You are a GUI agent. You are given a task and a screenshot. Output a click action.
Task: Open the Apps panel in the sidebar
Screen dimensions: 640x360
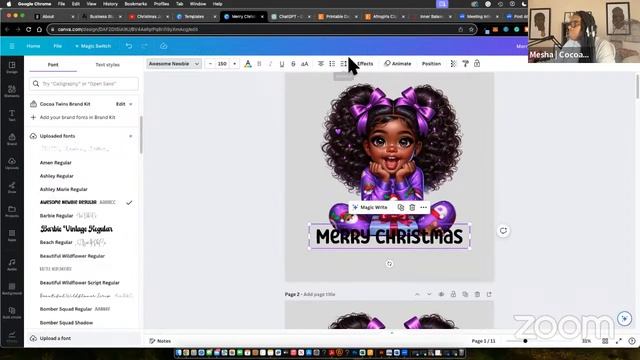click(12, 236)
